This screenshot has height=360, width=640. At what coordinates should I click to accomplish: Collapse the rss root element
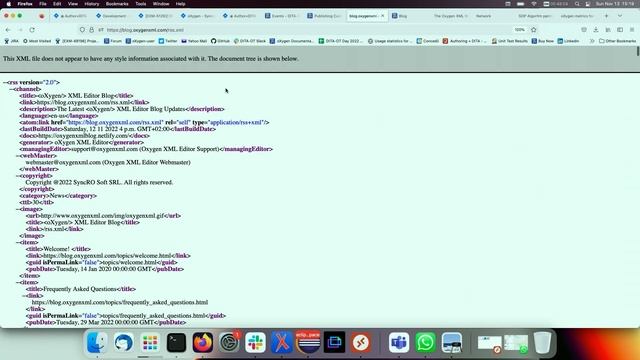pos(4,82)
